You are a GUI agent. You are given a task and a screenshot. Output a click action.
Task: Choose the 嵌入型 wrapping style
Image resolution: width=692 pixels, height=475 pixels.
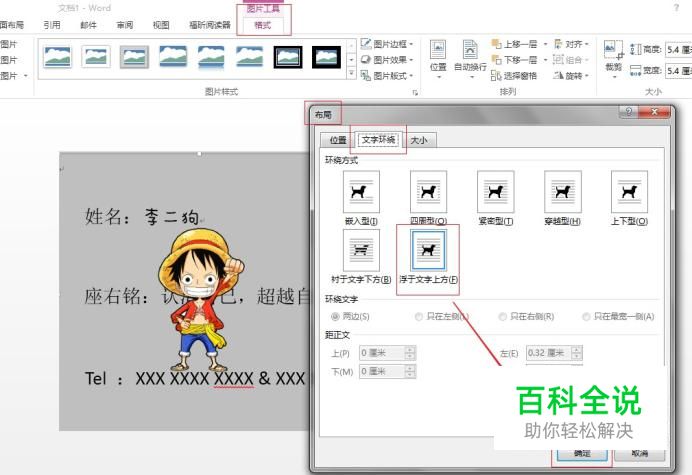click(x=361, y=198)
